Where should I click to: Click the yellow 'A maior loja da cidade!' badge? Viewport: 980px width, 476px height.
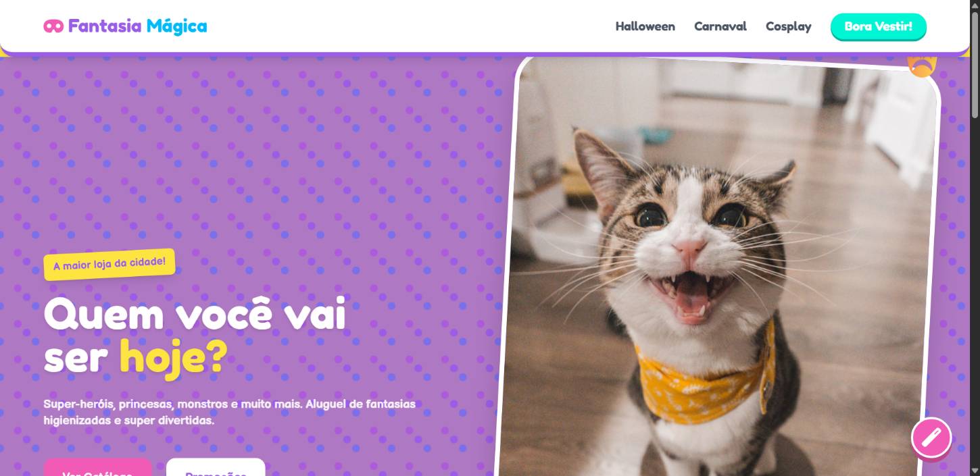tap(109, 264)
